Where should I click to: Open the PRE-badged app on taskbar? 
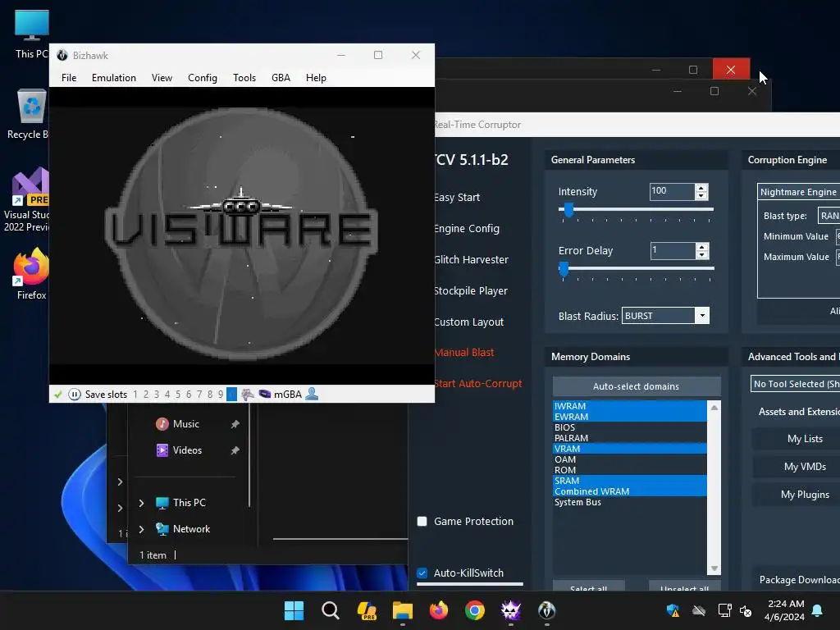(x=367, y=610)
